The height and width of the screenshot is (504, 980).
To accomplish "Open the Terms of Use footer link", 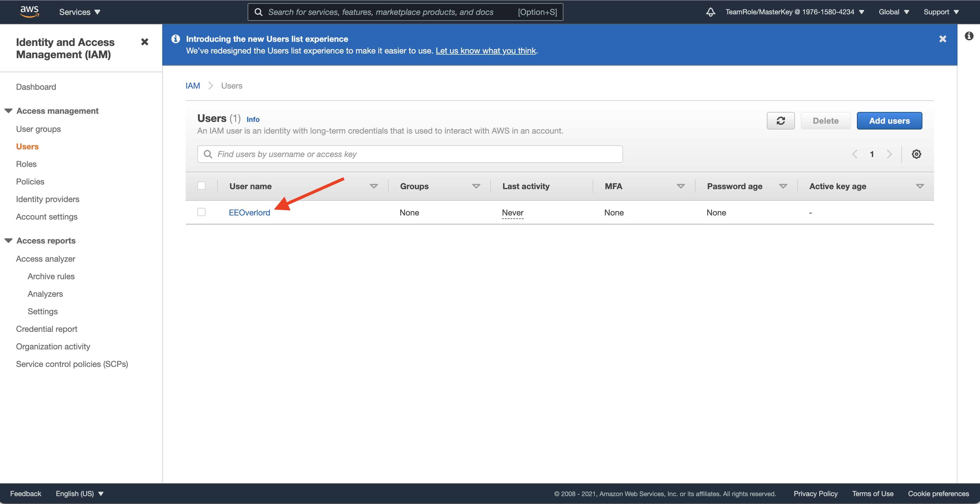I will click(x=872, y=494).
